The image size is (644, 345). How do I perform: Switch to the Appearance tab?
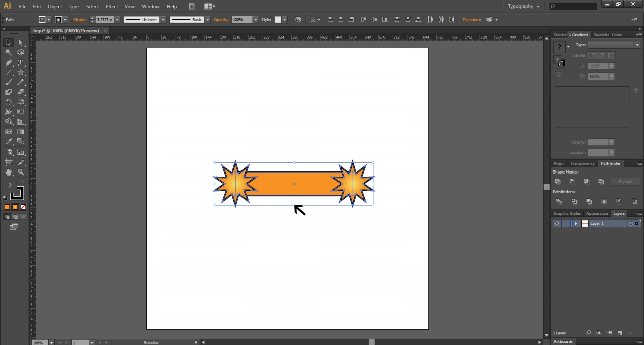point(597,213)
